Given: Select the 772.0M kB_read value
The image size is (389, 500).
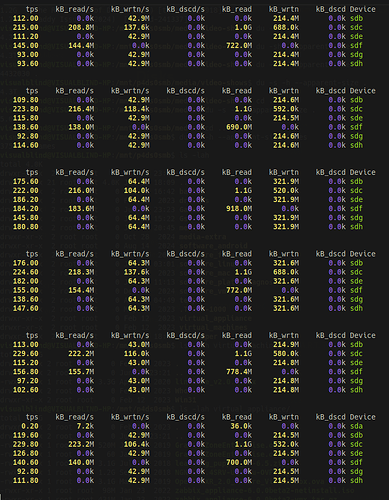Looking at the screenshot, I should pyautogui.click(x=239, y=290).
